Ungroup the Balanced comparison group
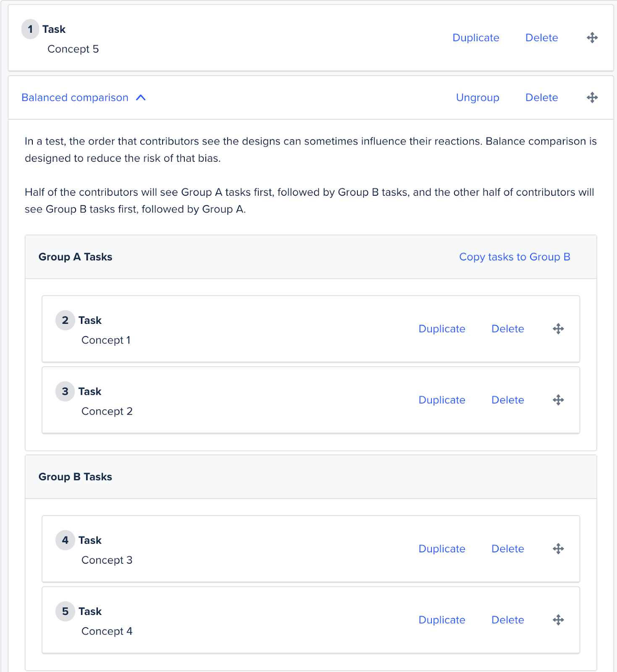The image size is (617, 672). (478, 97)
